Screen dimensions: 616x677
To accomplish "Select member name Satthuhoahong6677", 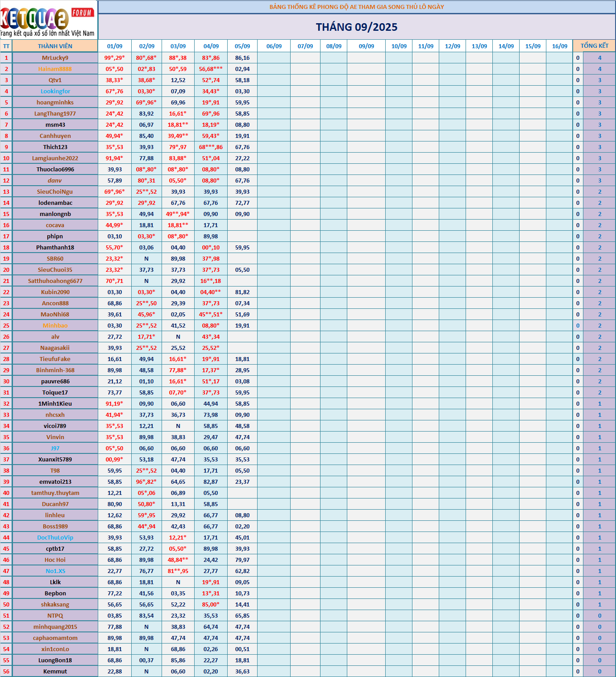I will point(55,281).
